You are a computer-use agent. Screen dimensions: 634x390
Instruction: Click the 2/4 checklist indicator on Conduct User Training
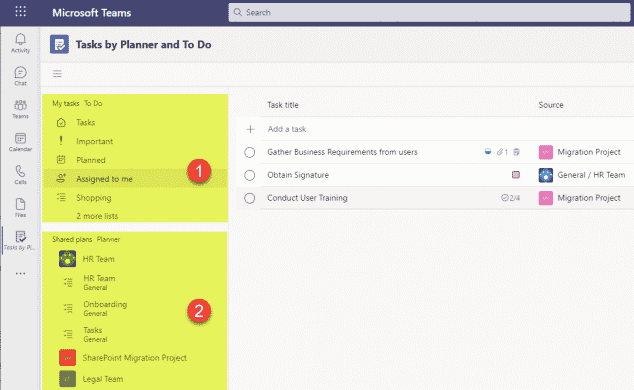click(x=511, y=198)
